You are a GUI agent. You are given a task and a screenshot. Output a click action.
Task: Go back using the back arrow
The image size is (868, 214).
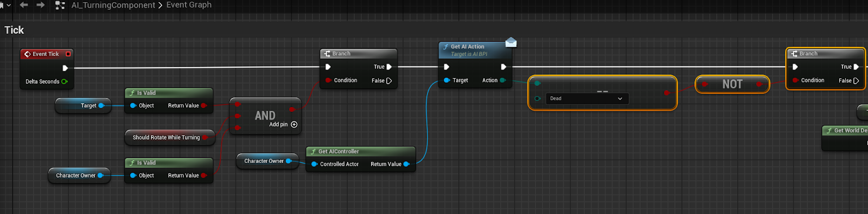[24, 5]
